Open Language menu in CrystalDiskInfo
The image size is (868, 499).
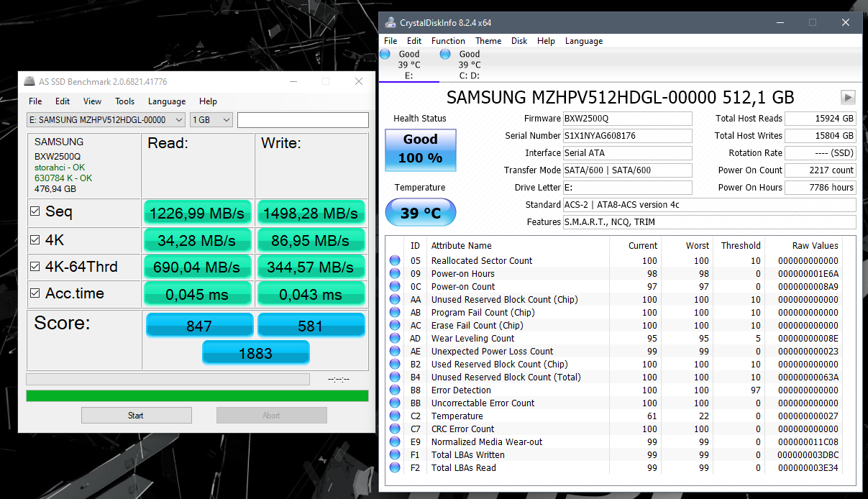tap(584, 41)
